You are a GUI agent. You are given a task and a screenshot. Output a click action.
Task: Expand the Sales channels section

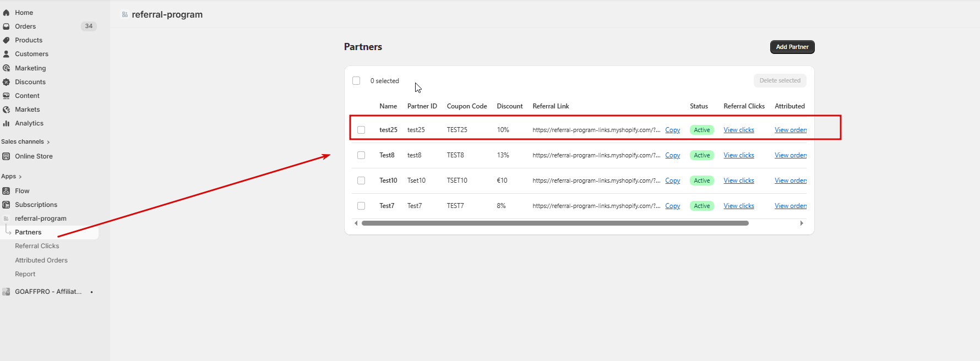(48, 142)
